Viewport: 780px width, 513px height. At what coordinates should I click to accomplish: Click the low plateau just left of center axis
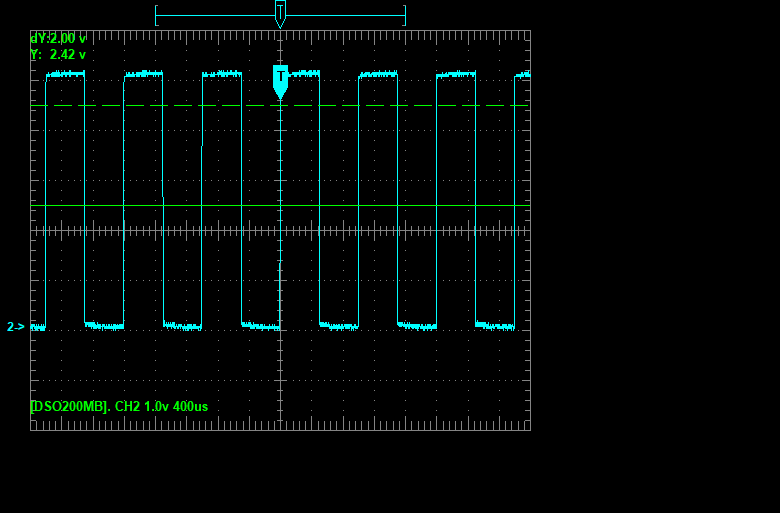(260, 326)
